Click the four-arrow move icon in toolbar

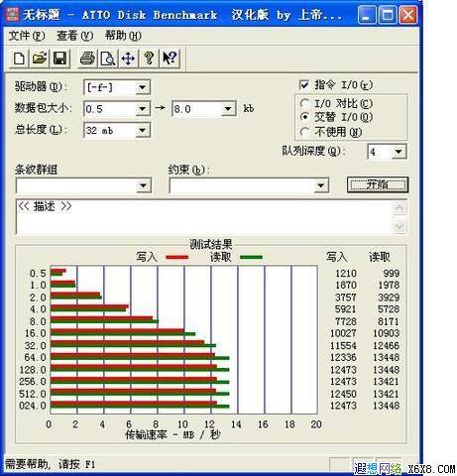pos(128,59)
